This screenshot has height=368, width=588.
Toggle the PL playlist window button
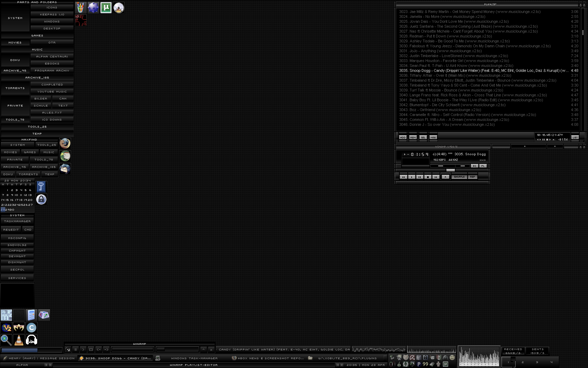click(x=483, y=166)
